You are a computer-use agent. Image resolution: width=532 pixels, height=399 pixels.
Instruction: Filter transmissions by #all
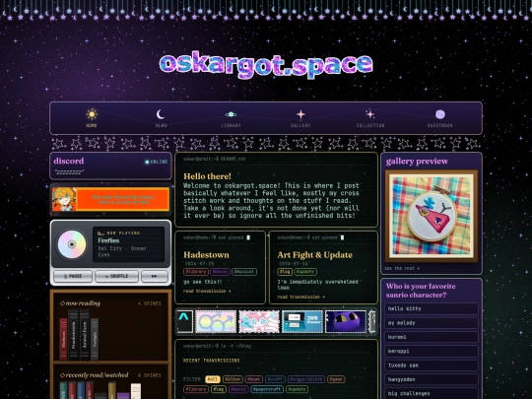point(213,379)
